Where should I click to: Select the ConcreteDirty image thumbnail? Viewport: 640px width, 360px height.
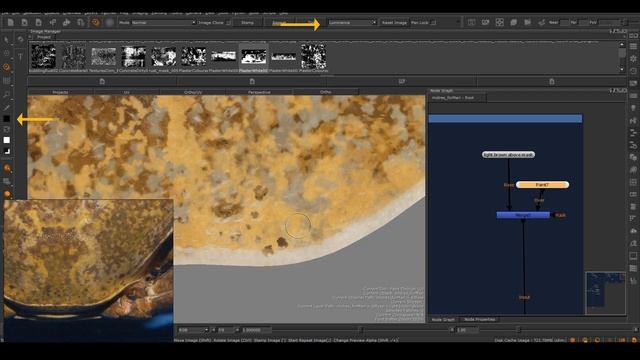coord(133,56)
